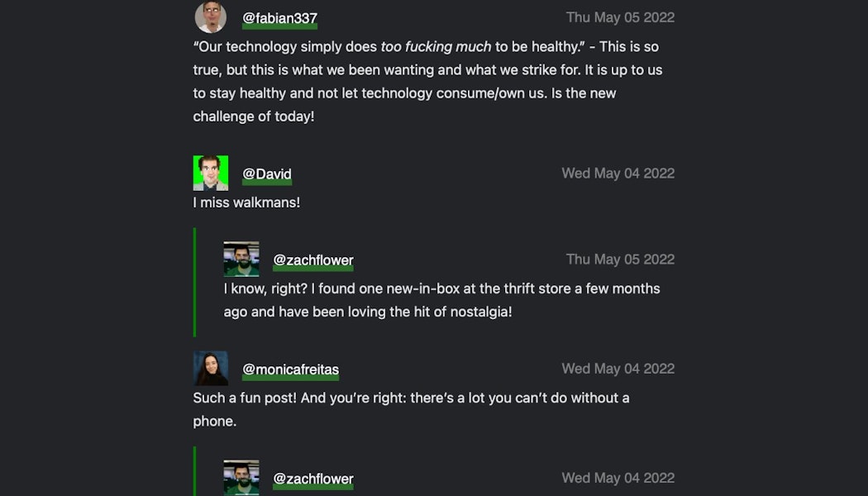
Task: Open @zachflower link on the thrift store reply
Action: [313, 260]
